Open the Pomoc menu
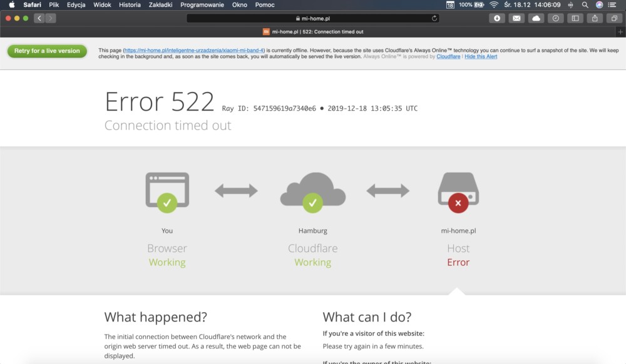 [265, 5]
